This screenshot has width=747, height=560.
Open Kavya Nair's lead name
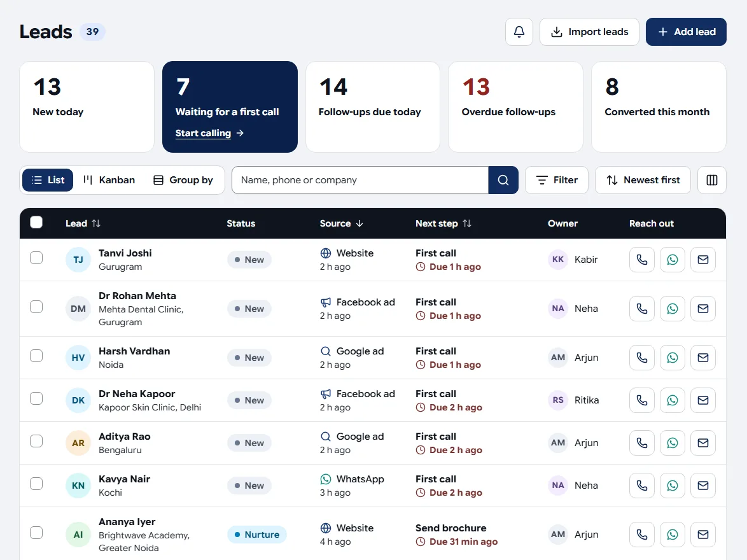click(x=124, y=479)
